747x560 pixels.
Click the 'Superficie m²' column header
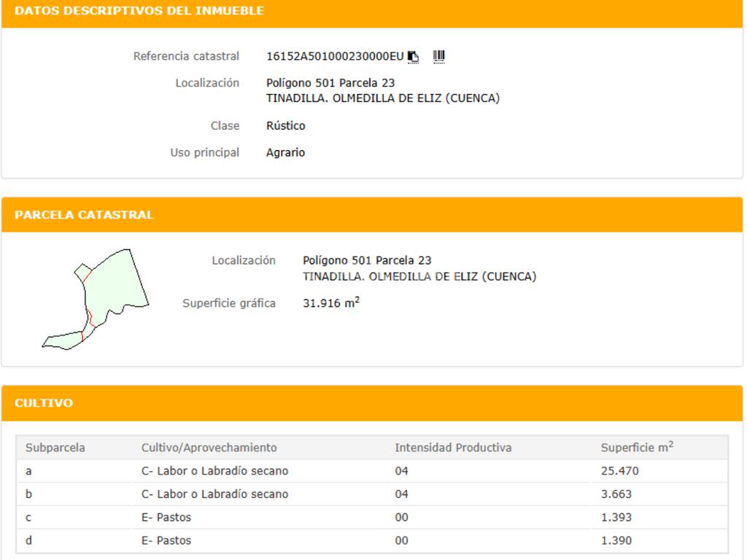click(636, 448)
